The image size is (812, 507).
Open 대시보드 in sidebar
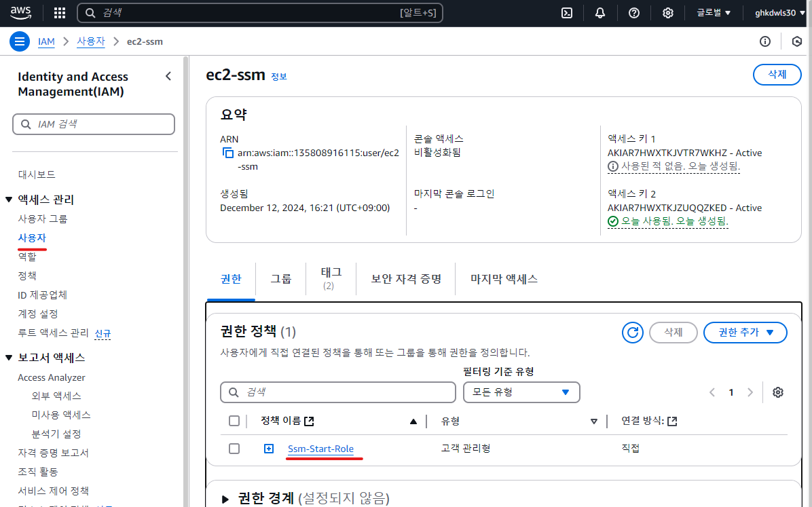[x=37, y=174]
